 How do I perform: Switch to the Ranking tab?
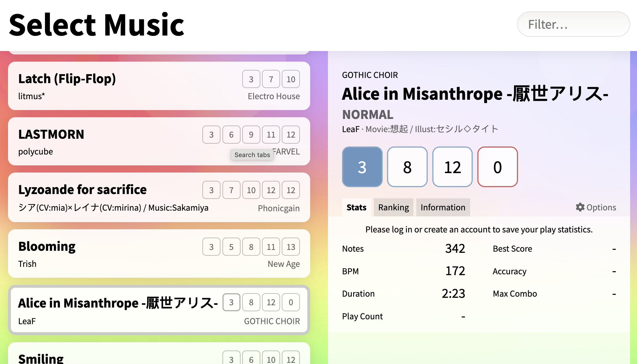click(393, 207)
